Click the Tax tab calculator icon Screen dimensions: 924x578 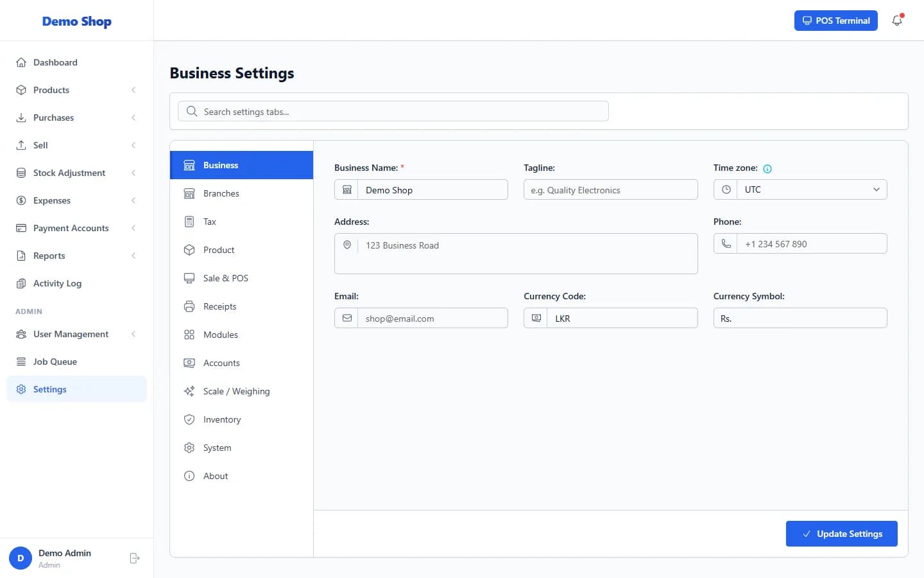(189, 222)
